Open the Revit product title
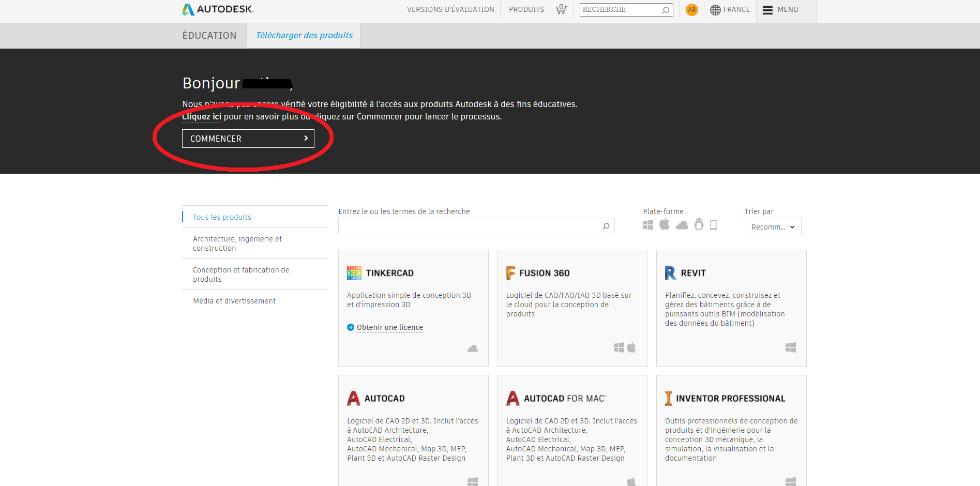 coord(693,273)
